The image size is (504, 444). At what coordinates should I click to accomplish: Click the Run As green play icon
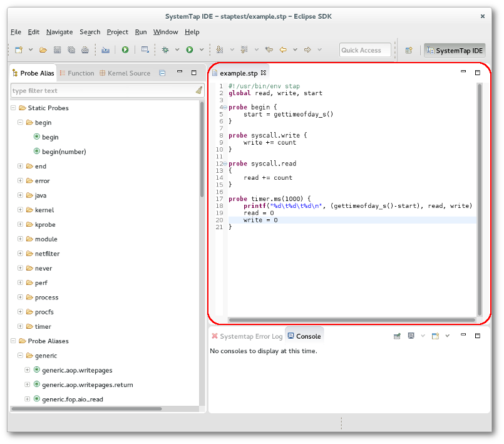coord(190,49)
